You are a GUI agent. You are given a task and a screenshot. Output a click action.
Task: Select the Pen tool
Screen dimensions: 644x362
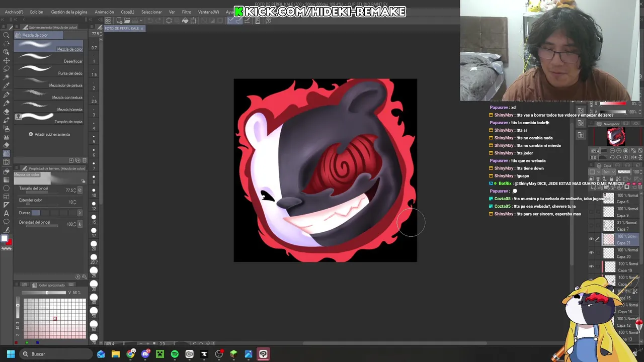coord(7,94)
